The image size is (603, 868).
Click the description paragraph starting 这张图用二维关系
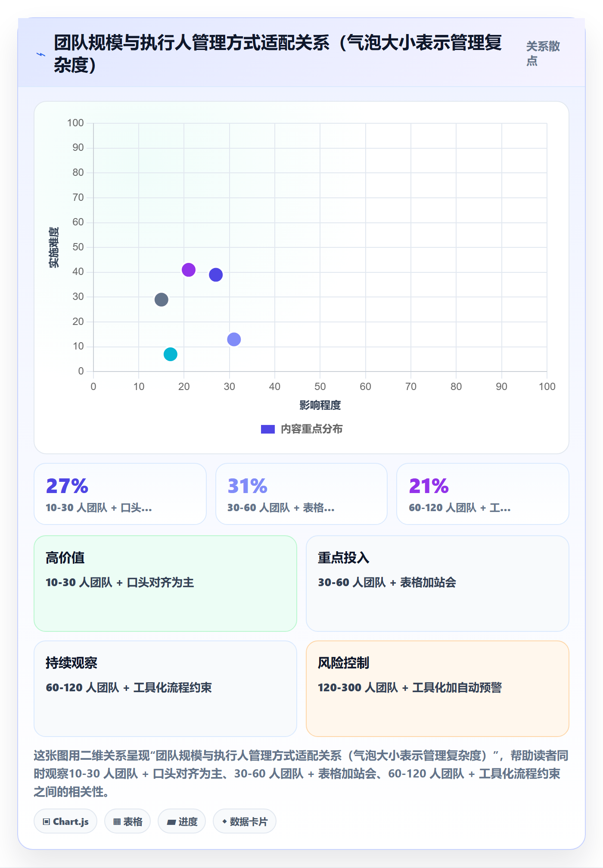point(301,774)
